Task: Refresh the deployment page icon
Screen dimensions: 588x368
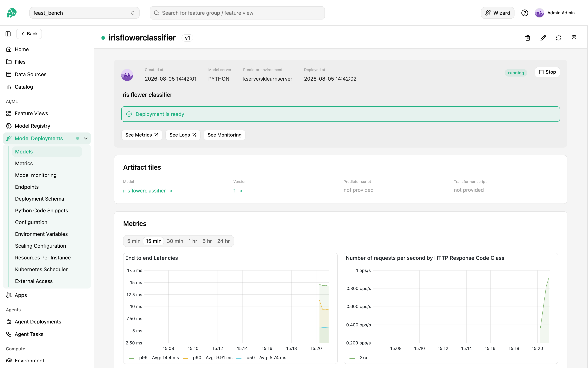Action: tap(559, 38)
